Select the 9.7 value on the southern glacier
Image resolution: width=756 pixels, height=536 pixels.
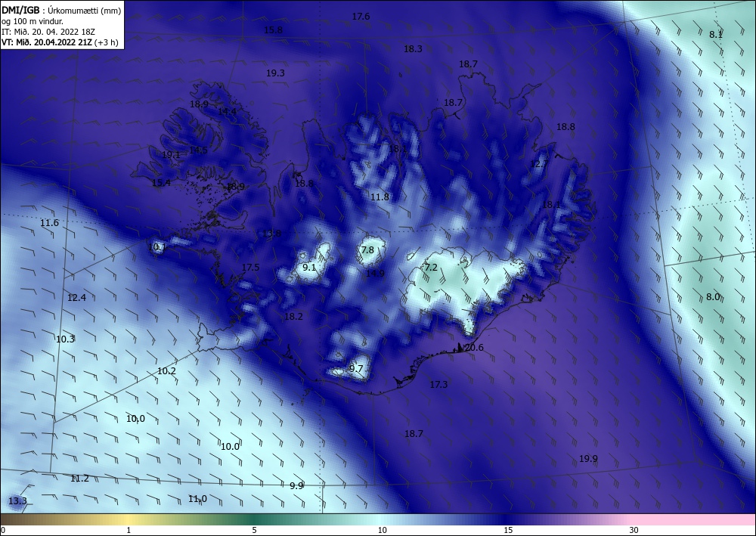point(356,368)
